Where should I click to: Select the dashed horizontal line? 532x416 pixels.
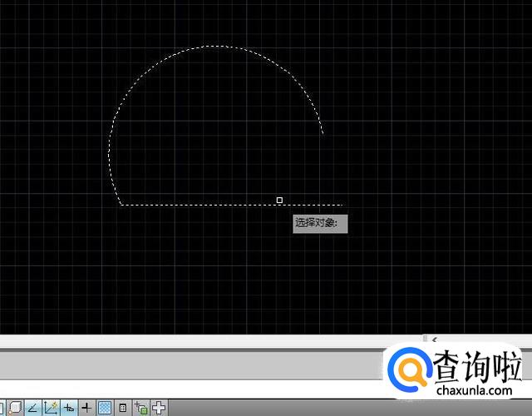click(199, 204)
